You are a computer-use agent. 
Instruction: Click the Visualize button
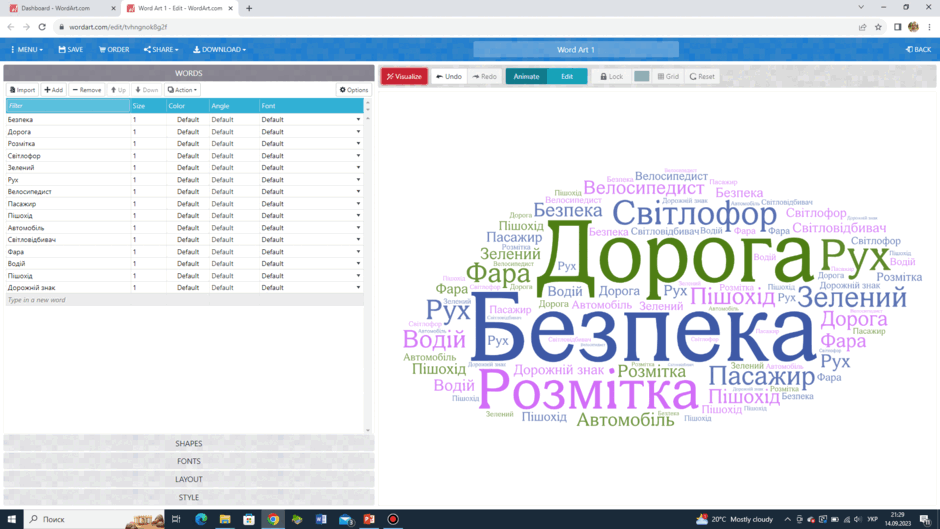point(405,76)
